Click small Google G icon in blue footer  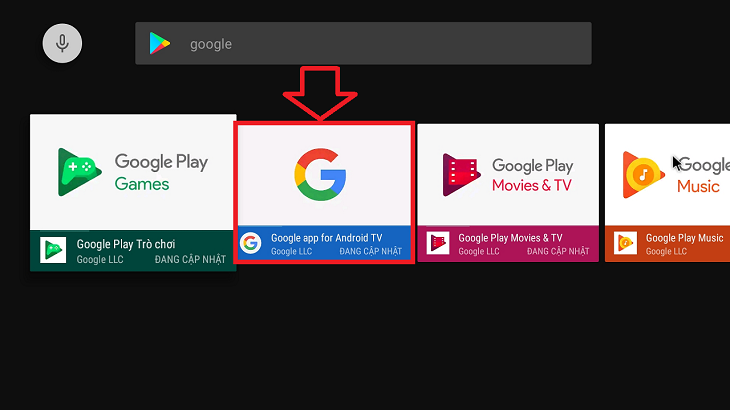(250, 243)
